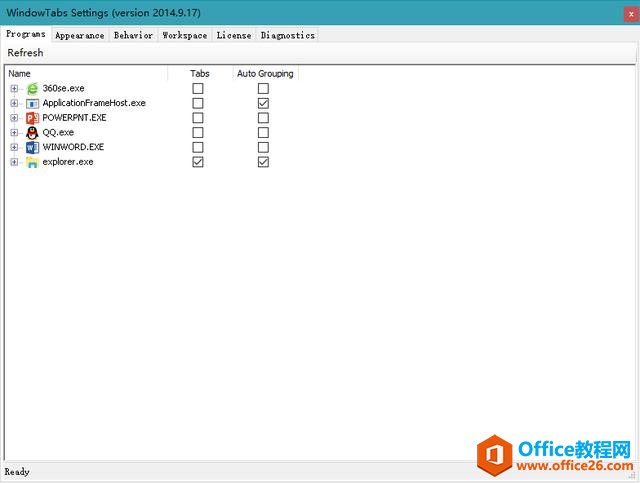The image size is (640, 483).
Task: Click the Auto Grouping column header
Action: 264,73
